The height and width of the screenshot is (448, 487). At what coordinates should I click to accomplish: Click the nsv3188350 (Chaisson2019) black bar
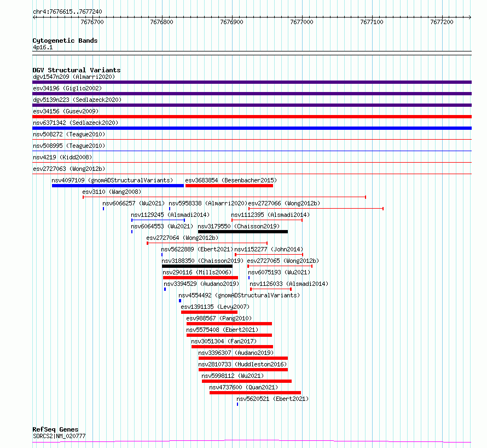point(197,266)
